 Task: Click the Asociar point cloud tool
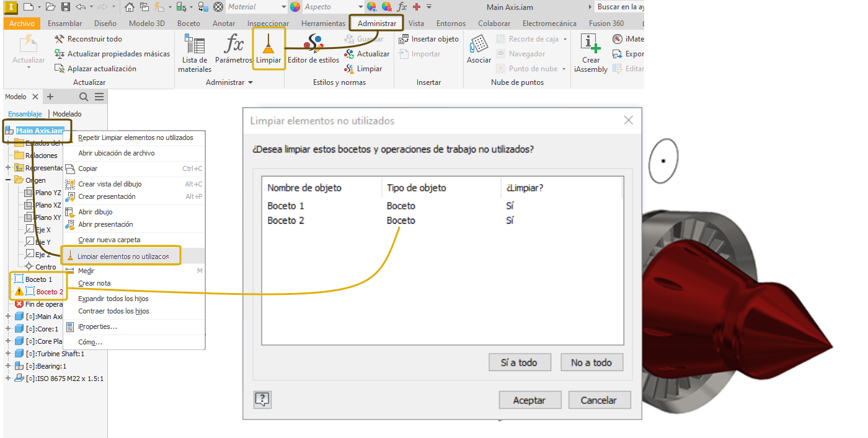(x=479, y=50)
